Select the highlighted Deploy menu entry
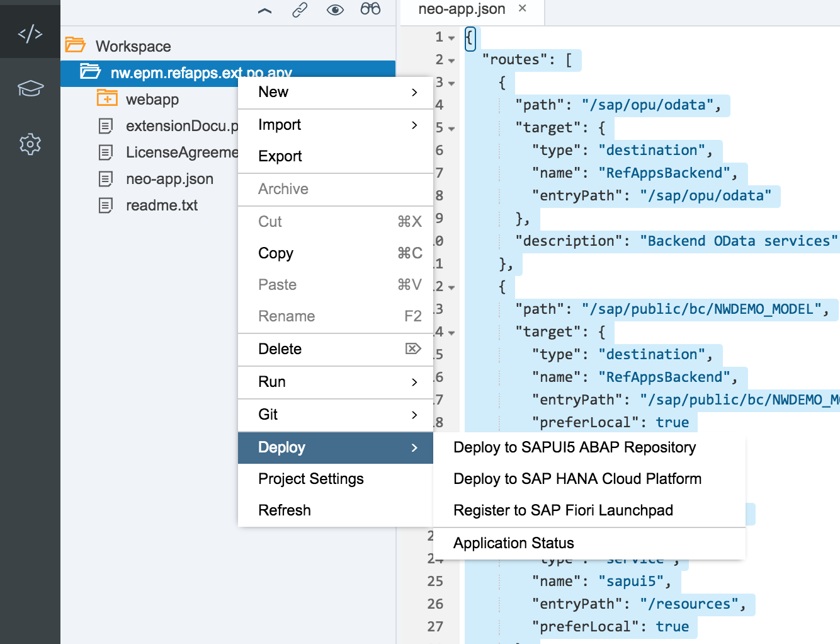 [336, 447]
